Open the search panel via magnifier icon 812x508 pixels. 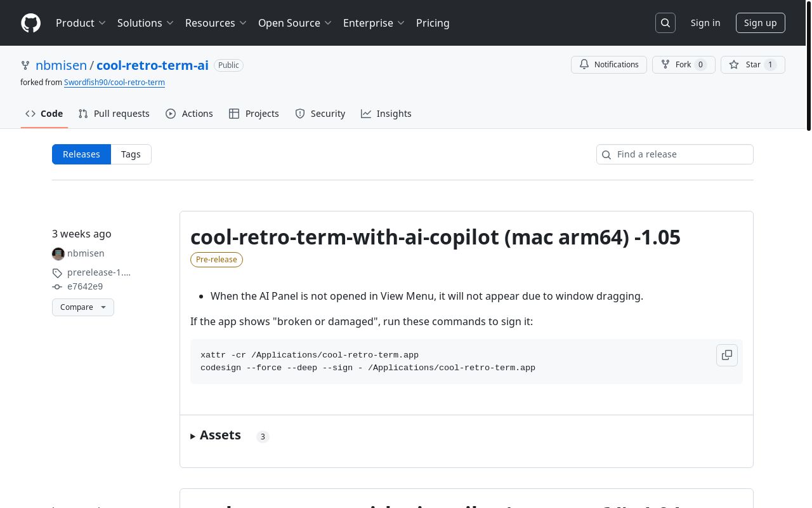click(665, 23)
